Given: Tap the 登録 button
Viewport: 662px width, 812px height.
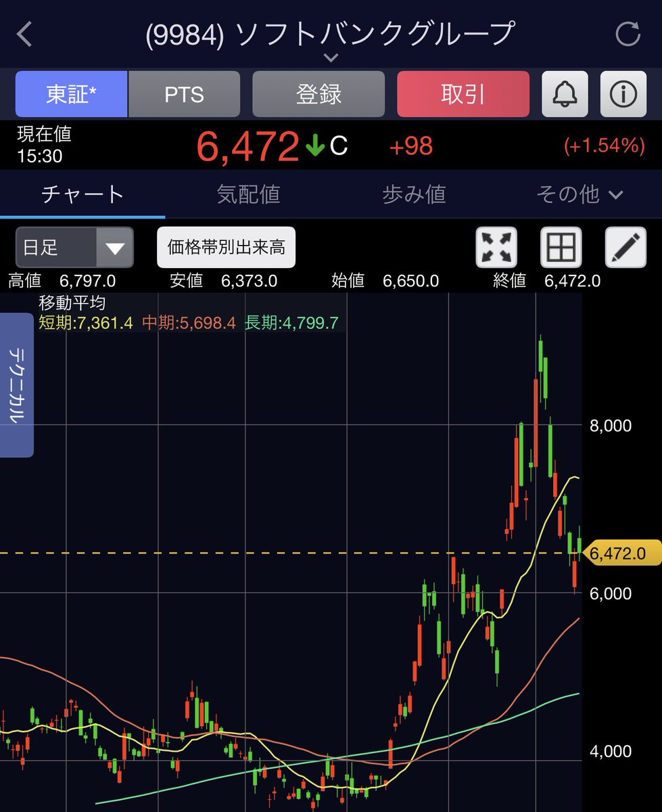Looking at the screenshot, I should 318,94.
